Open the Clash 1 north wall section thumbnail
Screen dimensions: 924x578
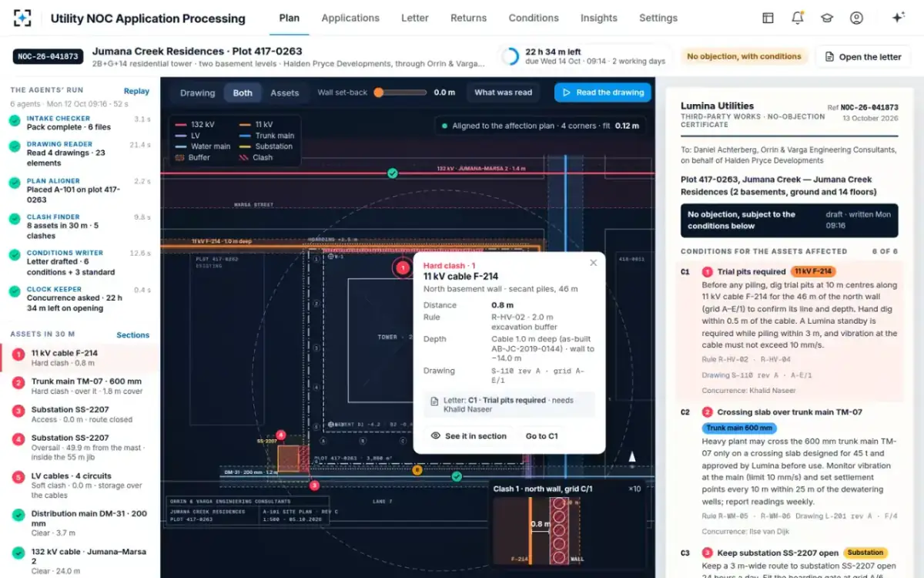[568, 529]
